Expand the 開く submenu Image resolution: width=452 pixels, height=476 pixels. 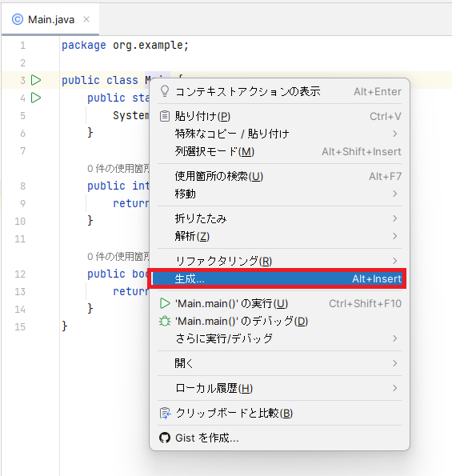pos(279,363)
